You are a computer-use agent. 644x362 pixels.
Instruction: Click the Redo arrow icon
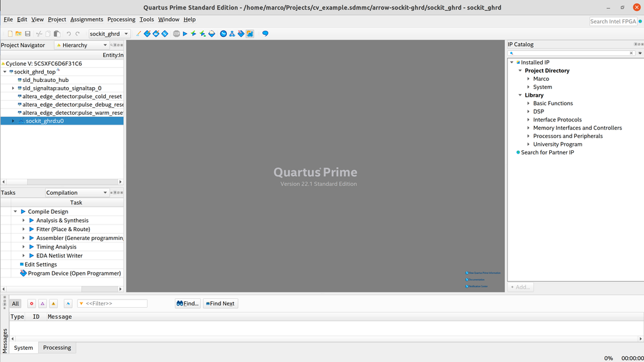pos(77,34)
